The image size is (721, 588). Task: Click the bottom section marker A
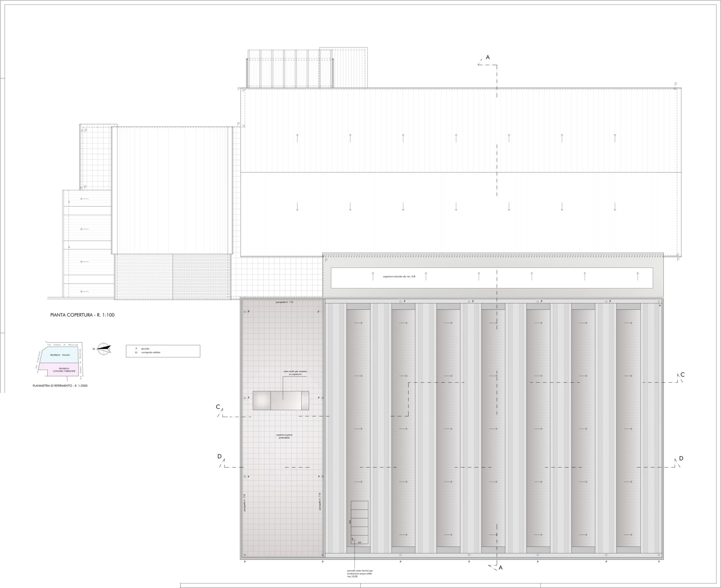point(500,568)
